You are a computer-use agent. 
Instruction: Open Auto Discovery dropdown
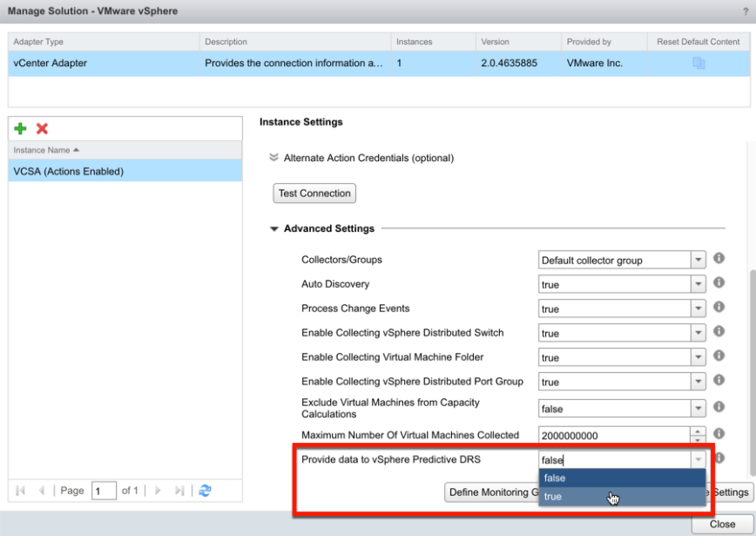(x=699, y=284)
